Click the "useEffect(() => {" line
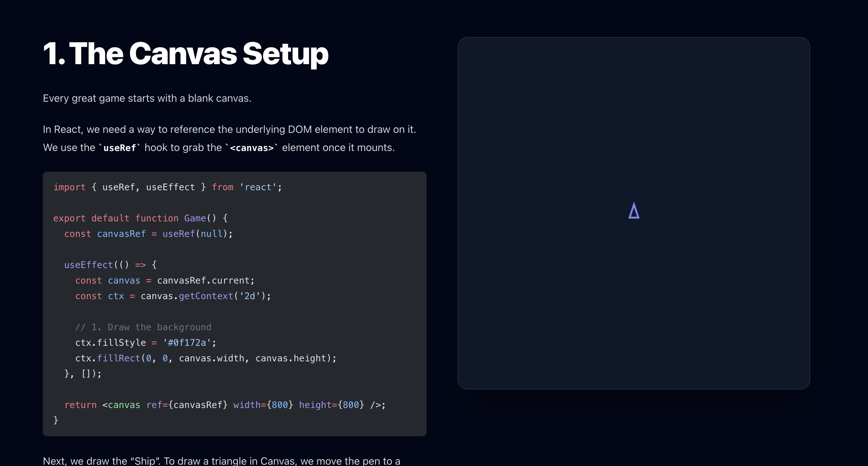This screenshot has width=868, height=466. [111, 265]
